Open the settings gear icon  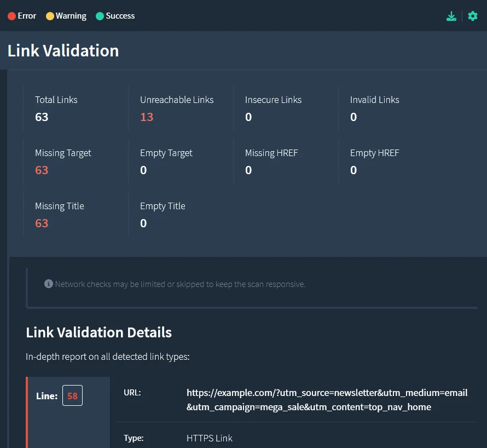click(x=472, y=16)
